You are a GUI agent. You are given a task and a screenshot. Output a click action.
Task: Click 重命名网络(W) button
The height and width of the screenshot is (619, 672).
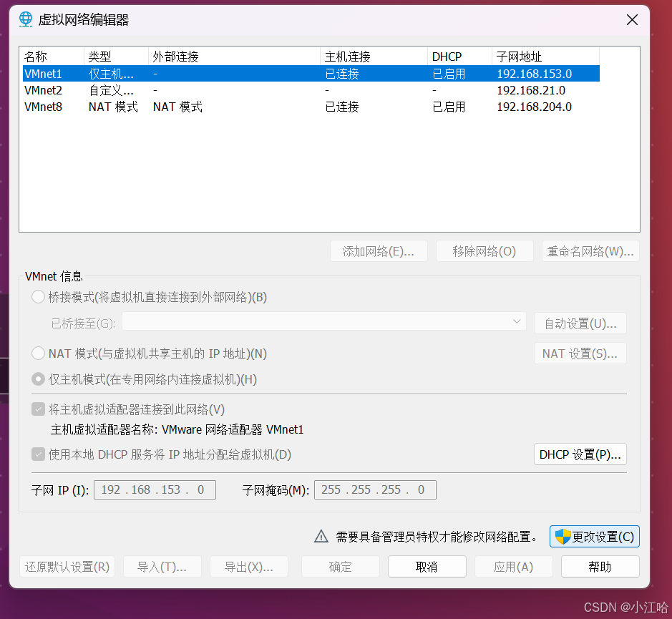click(590, 250)
